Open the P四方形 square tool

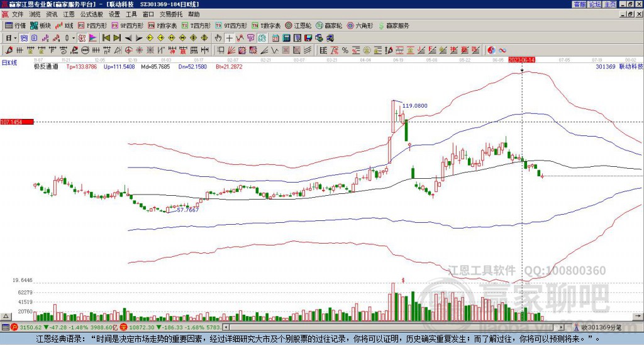(92, 25)
